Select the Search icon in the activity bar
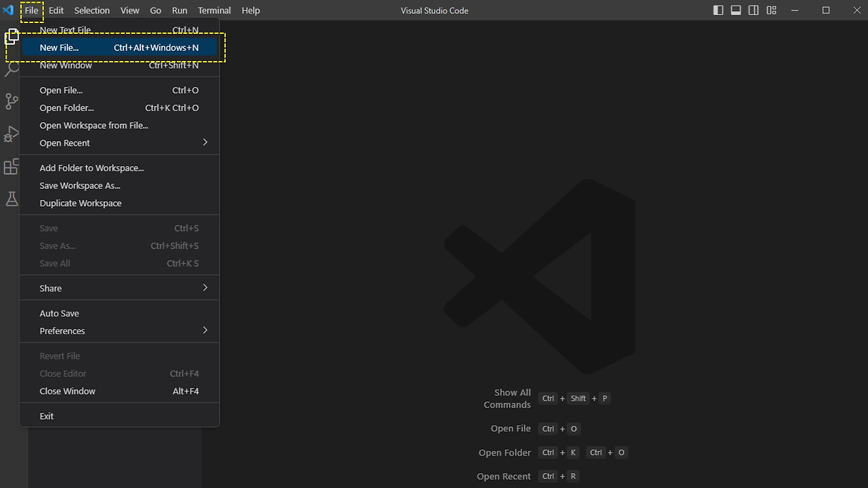 pos(11,68)
